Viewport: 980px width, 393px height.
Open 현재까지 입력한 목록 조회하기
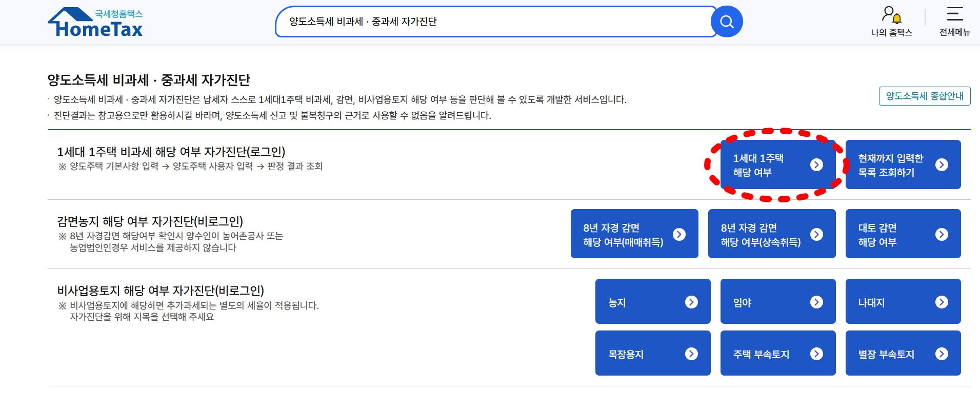[903, 164]
